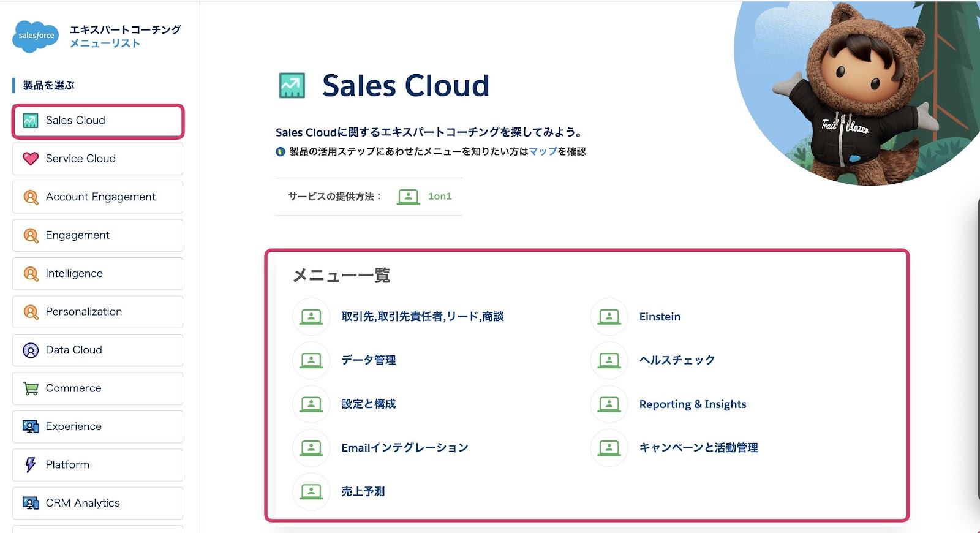980x533 pixels.
Task: Select Data Cloud in the sidebar
Action: 98,350
